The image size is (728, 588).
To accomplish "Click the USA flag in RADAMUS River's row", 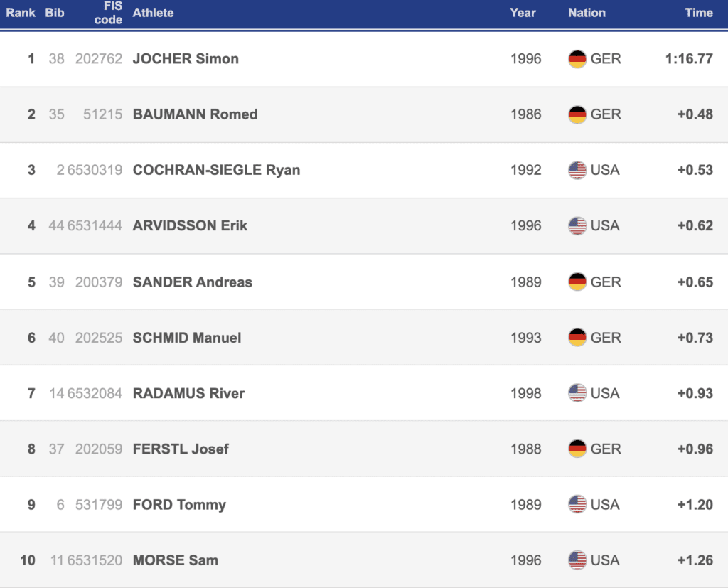I will [x=577, y=393].
